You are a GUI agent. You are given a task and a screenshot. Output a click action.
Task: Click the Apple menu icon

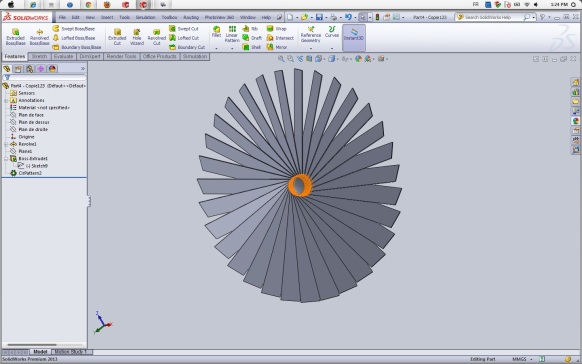click(x=11, y=4)
